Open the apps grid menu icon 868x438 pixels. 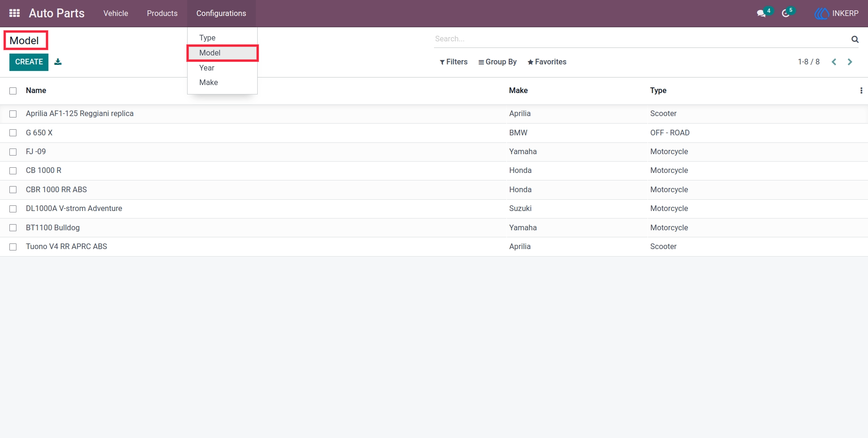15,13
